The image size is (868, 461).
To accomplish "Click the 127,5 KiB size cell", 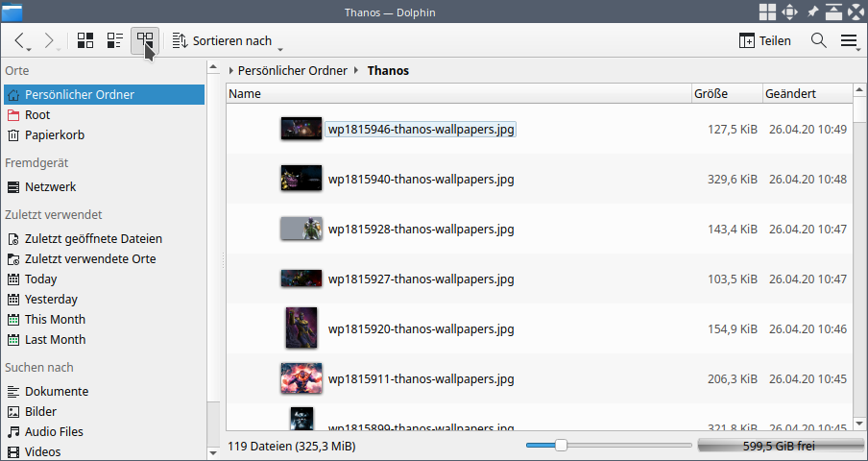I will click(x=732, y=130).
